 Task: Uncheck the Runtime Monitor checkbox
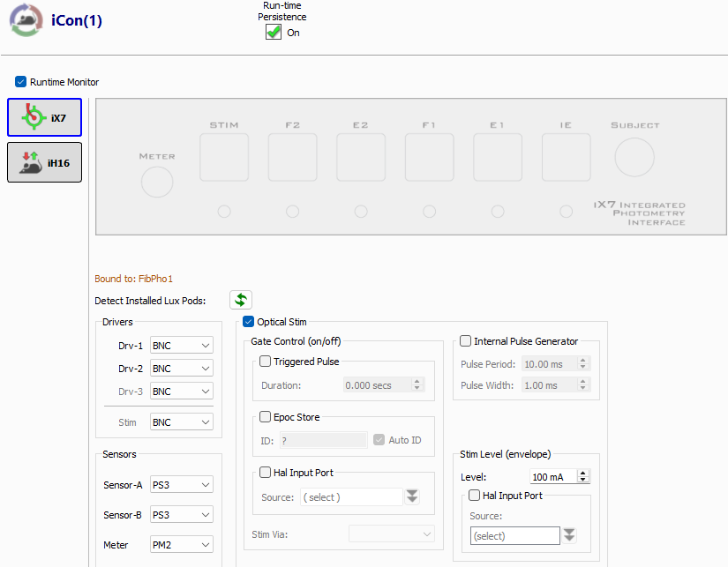click(20, 82)
